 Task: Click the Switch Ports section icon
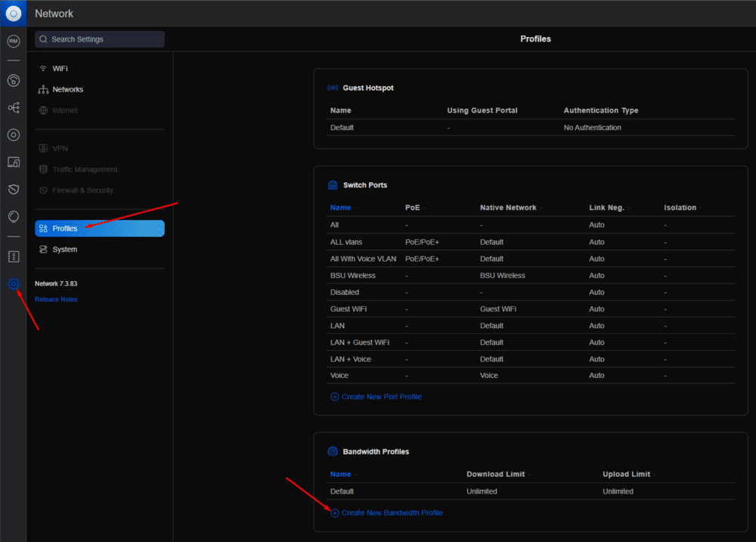click(333, 185)
